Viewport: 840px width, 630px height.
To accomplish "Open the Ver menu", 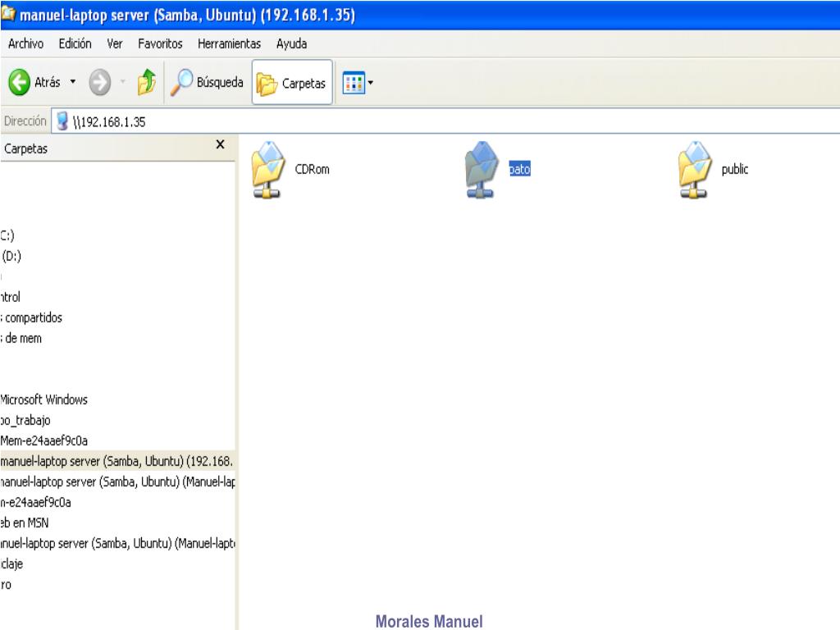I will click(x=115, y=44).
